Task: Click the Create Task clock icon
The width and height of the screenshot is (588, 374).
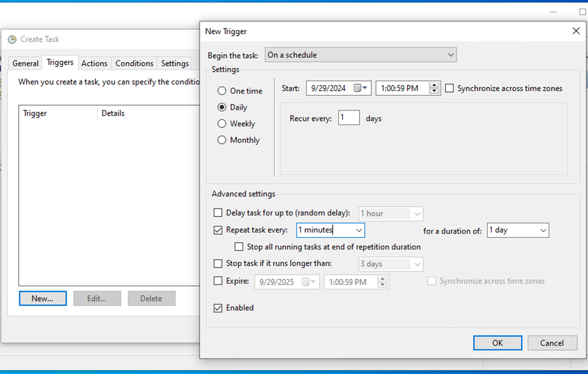Action: pyautogui.click(x=12, y=40)
